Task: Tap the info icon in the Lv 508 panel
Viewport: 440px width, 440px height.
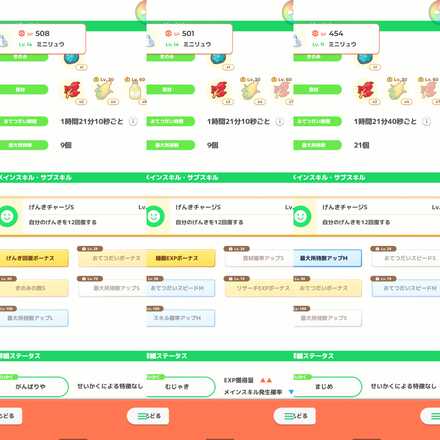Action: pos(133,122)
